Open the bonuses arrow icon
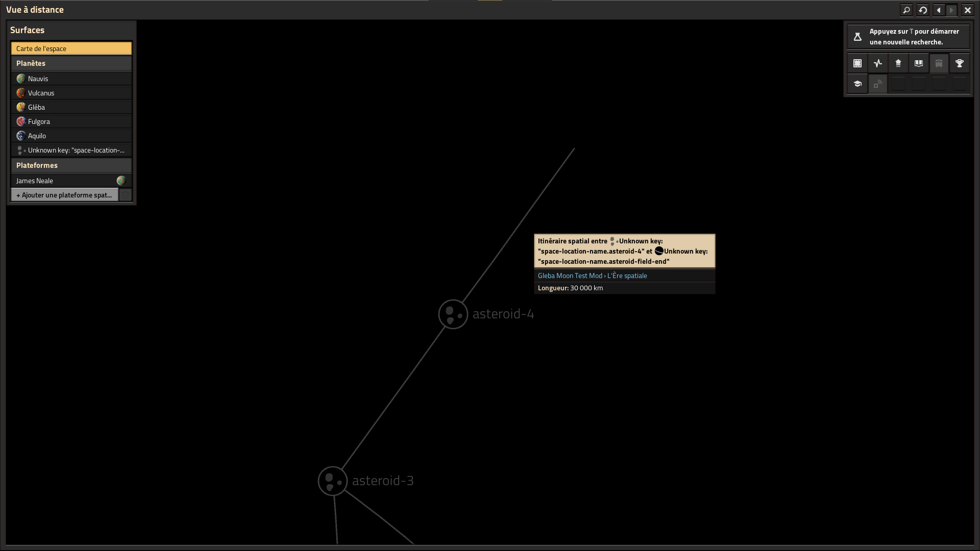 click(x=898, y=64)
